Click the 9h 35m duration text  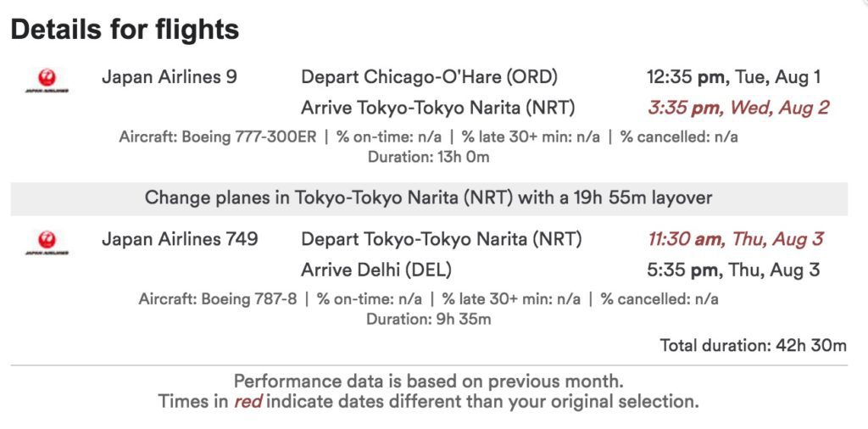[x=428, y=319]
